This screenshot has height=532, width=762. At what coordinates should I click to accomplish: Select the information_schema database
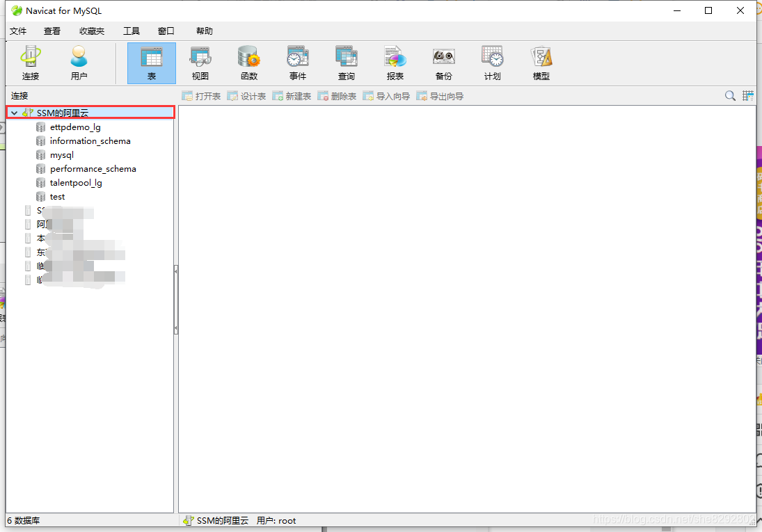click(x=90, y=141)
